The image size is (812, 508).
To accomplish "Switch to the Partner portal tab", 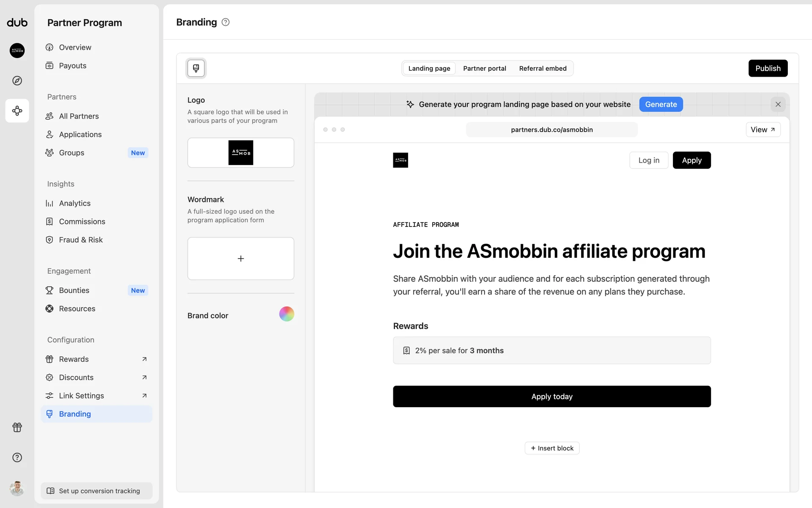I will [484, 68].
